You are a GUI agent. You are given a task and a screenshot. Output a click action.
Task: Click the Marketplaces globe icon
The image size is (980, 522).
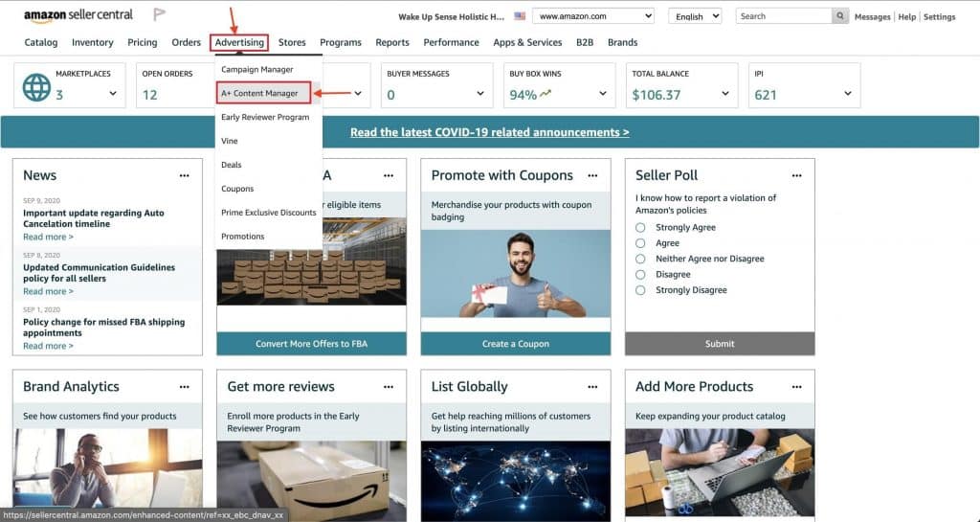[x=37, y=87]
